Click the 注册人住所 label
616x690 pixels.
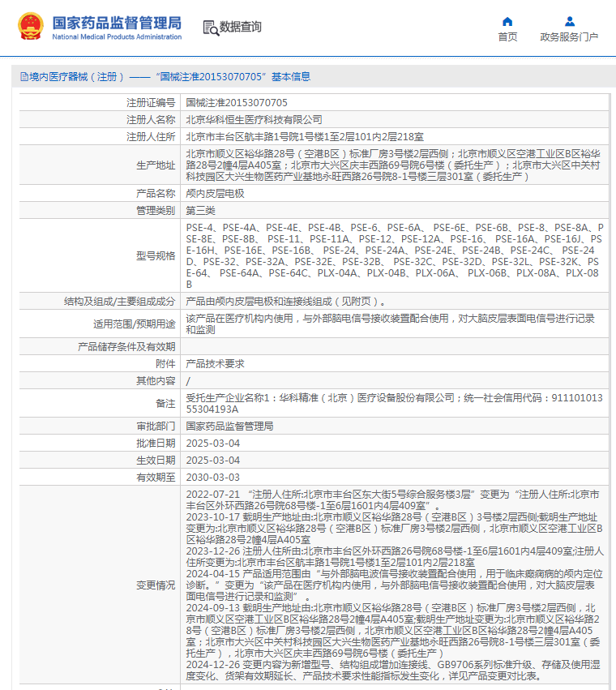click(x=151, y=137)
